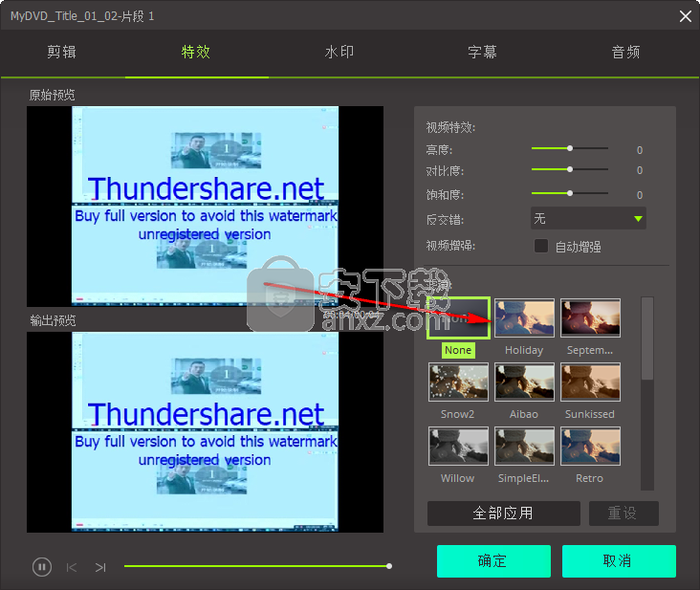Open the 音频 tab
The width and height of the screenshot is (700, 590).
pyautogui.click(x=625, y=53)
